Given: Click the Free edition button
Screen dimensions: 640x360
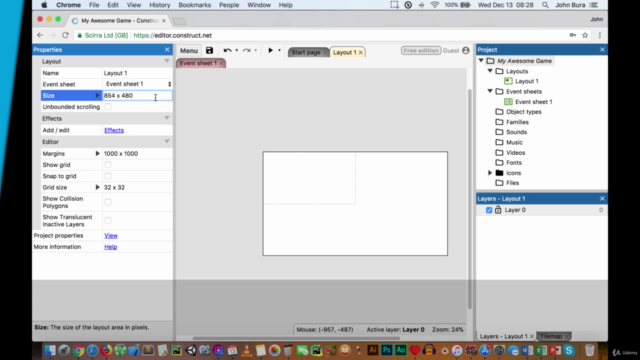Looking at the screenshot, I should [x=421, y=51].
